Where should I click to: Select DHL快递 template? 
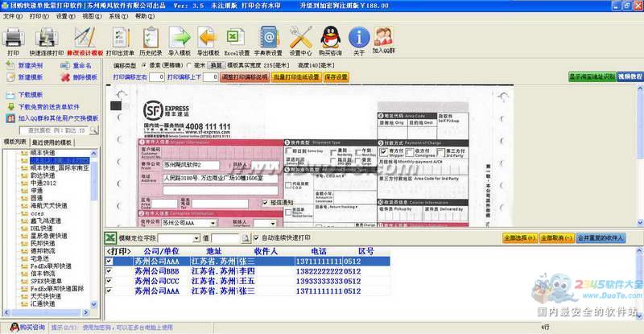point(42,228)
